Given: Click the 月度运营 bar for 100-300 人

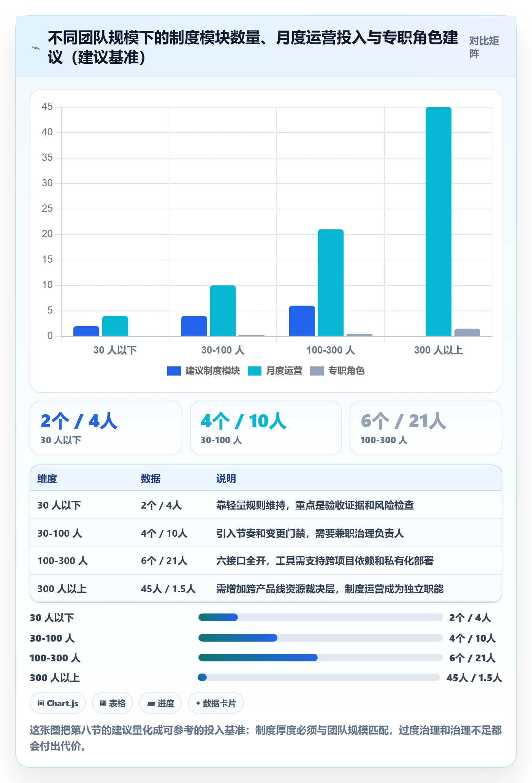Looking at the screenshot, I should click(x=331, y=282).
